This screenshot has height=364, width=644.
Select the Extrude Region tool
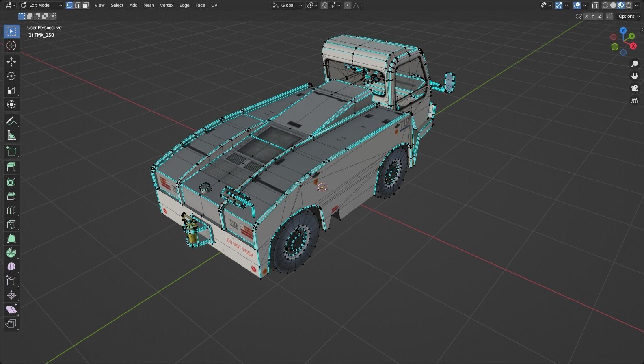point(11,167)
